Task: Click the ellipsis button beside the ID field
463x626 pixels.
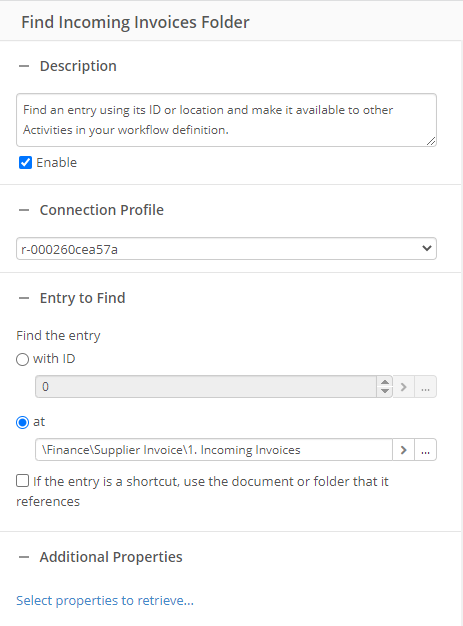Action: click(425, 387)
